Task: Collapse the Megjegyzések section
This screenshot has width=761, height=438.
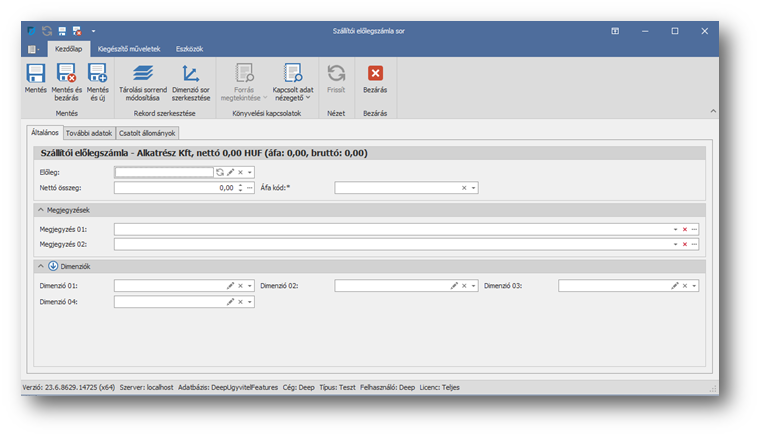Action: 41,209
